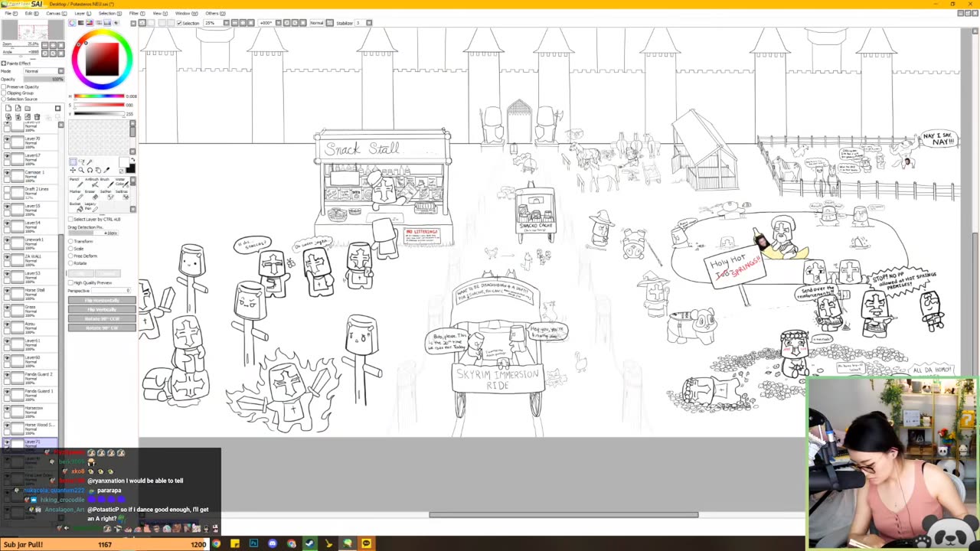
Task: Click the navigator canvas thumbnail
Action: [x=32, y=31]
